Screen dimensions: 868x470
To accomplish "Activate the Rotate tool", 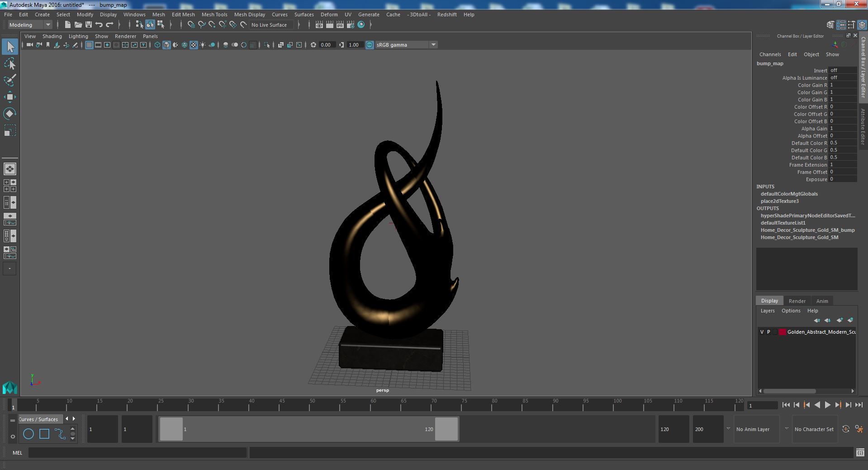I will pyautogui.click(x=10, y=114).
